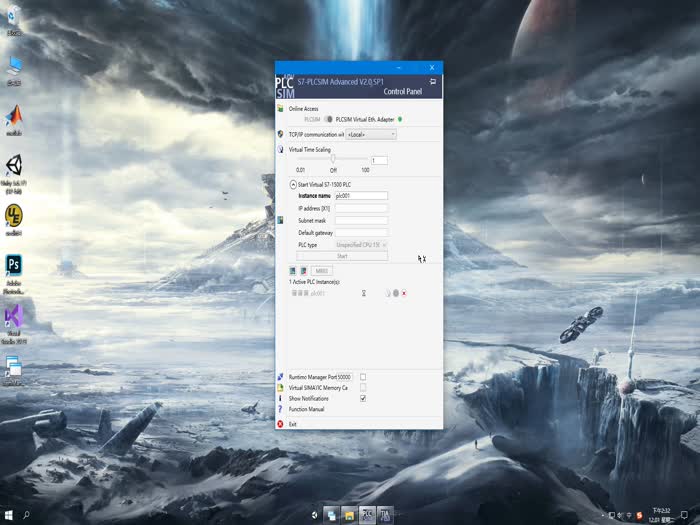Click the power-off icon for plc001 instance

point(395,293)
